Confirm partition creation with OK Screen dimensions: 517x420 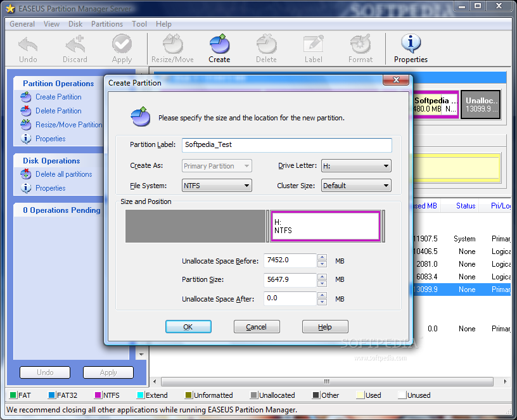coord(187,327)
